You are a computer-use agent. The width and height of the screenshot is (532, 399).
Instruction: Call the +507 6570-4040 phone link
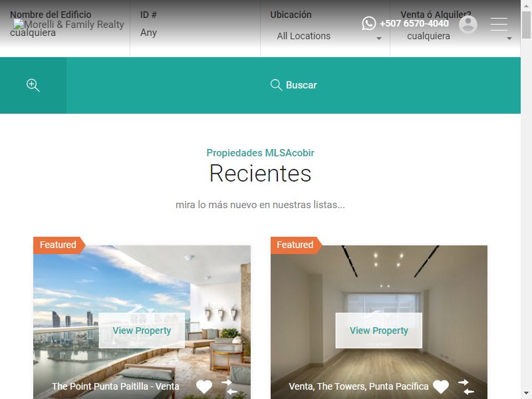pyautogui.click(x=414, y=23)
